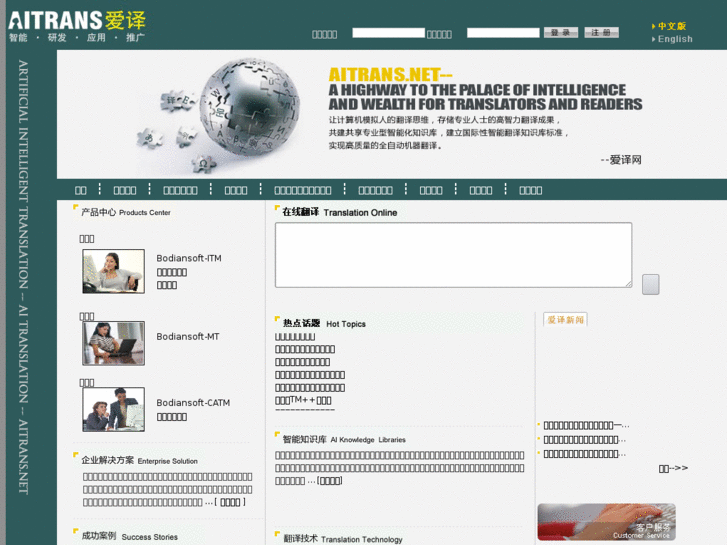Click the Translation Online heading
Screen dimensions: 727x545
click(x=340, y=212)
